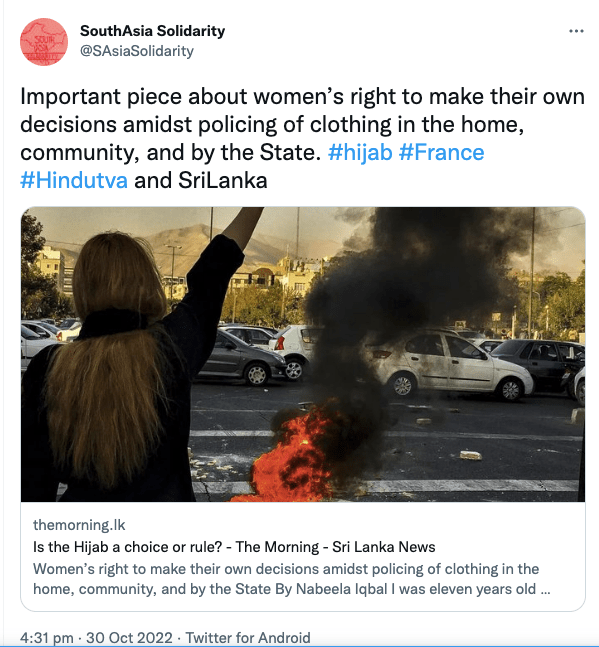The image size is (599, 647).
Task: Click the 4:31 pm timestamp
Action: tap(47, 638)
